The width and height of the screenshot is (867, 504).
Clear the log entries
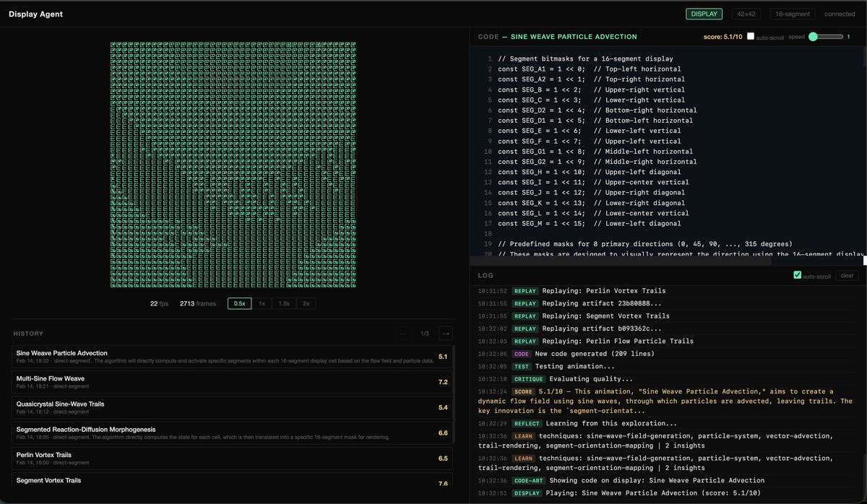pyautogui.click(x=846, y=276)
